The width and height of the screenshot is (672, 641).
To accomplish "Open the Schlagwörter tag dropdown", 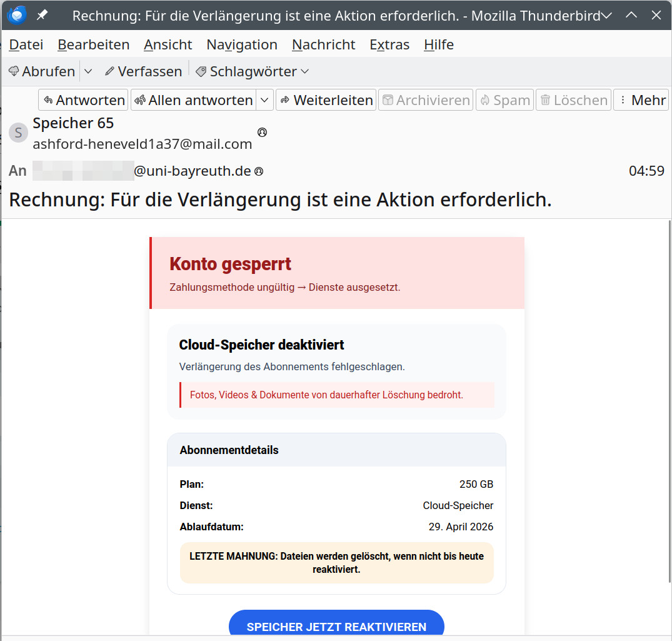I will click(x=253, y=71).
